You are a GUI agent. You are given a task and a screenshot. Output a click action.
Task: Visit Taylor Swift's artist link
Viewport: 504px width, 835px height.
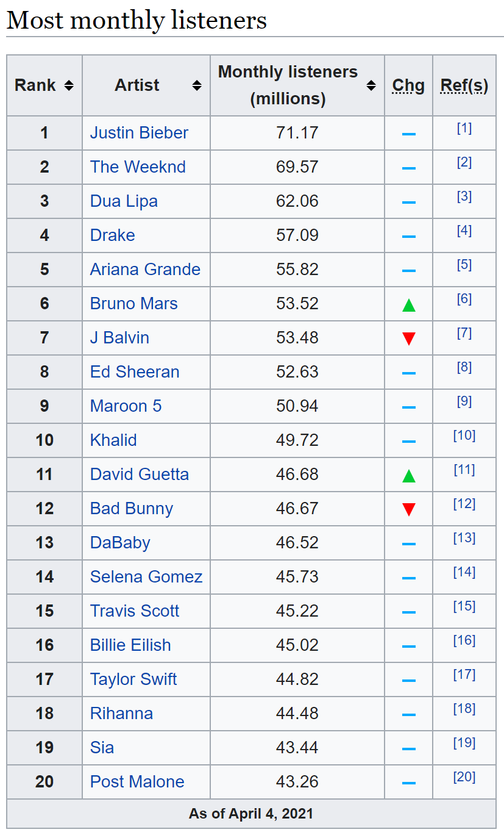[133, 679]
